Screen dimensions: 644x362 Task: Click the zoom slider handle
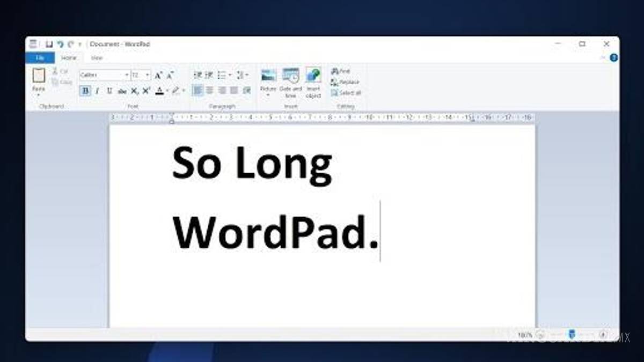[x=572, y=335]
